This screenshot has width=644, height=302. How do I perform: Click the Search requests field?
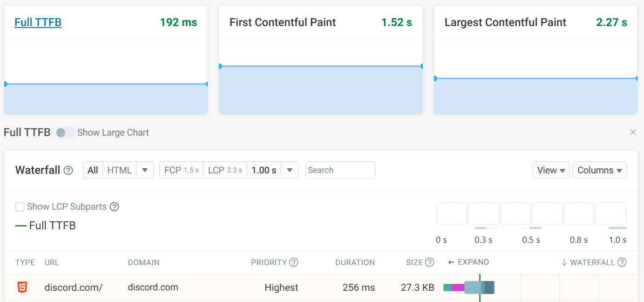pyautogui.click(x=340, y=170)
